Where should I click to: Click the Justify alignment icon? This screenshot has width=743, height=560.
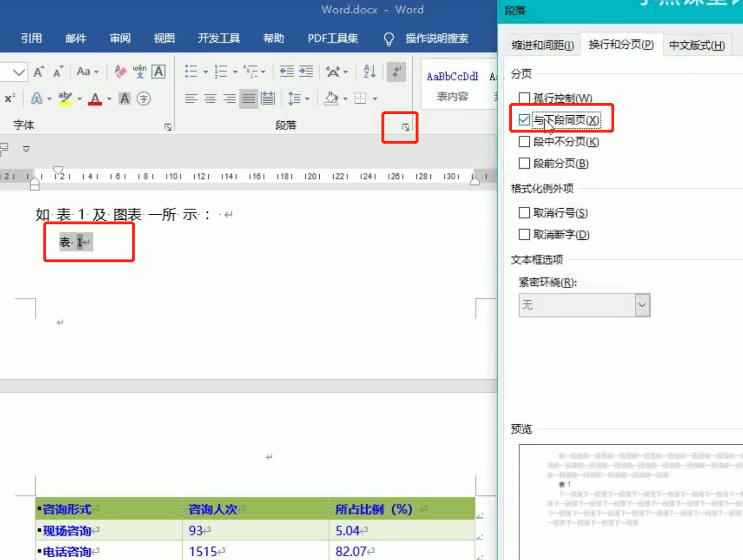(248, 99)
